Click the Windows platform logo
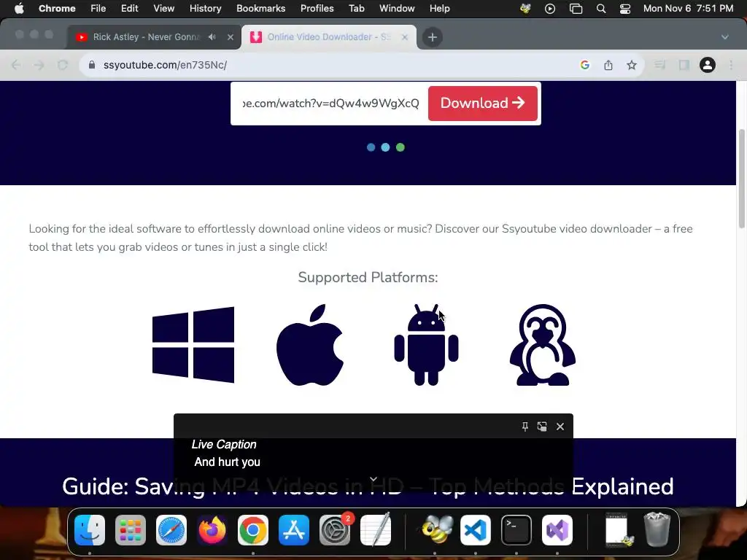 click(x=193, y=345)
